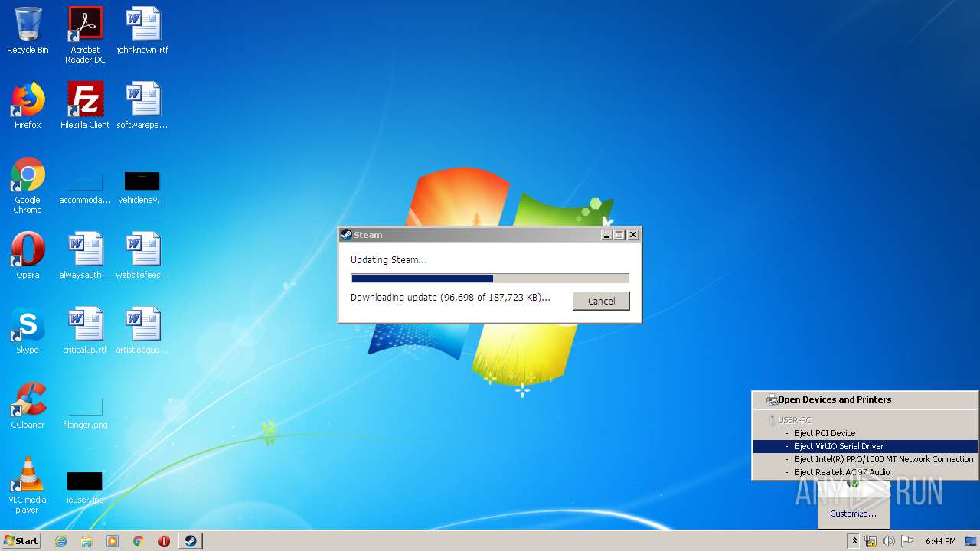
Task: Choose Open Devices and Printers
Action: (x=865, y=399)
